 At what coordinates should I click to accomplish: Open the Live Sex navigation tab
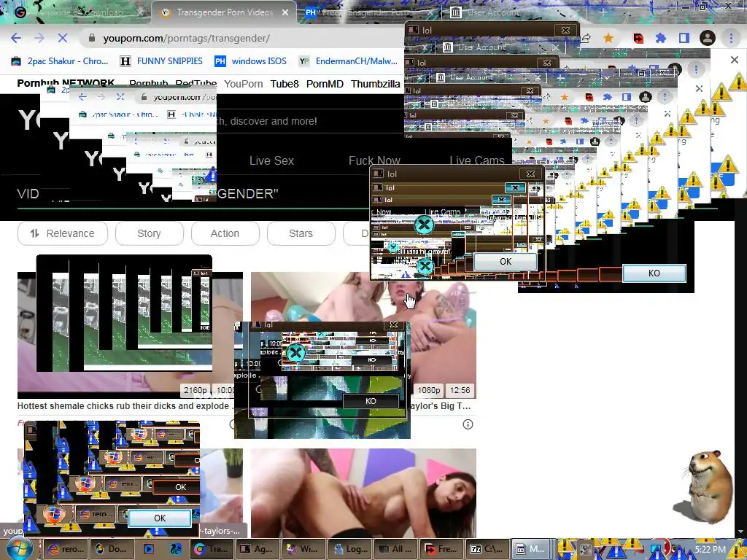point(271,160)
